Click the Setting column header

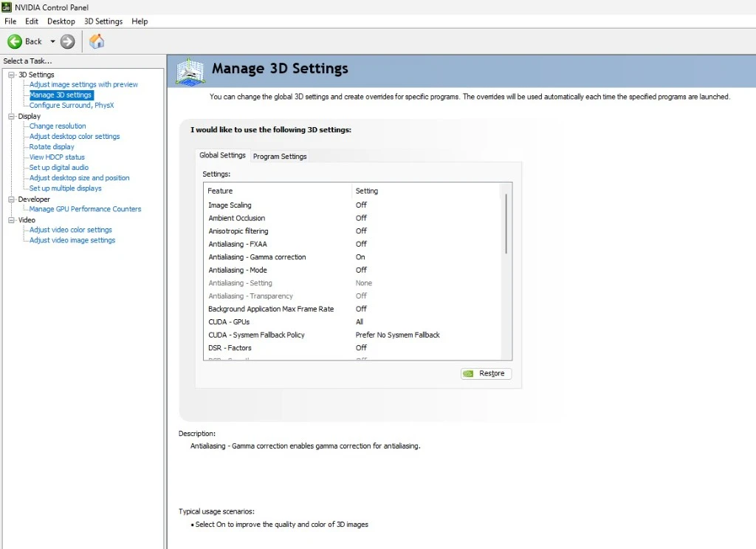427,191
